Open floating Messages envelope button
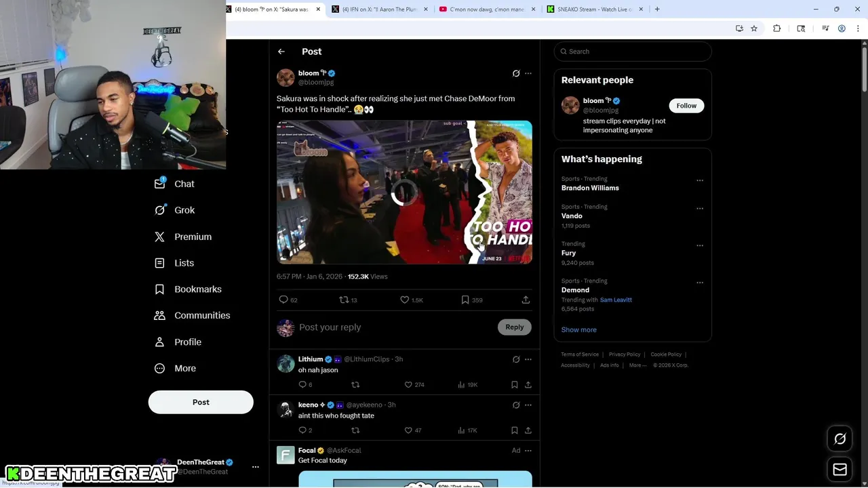 point(840,469)
